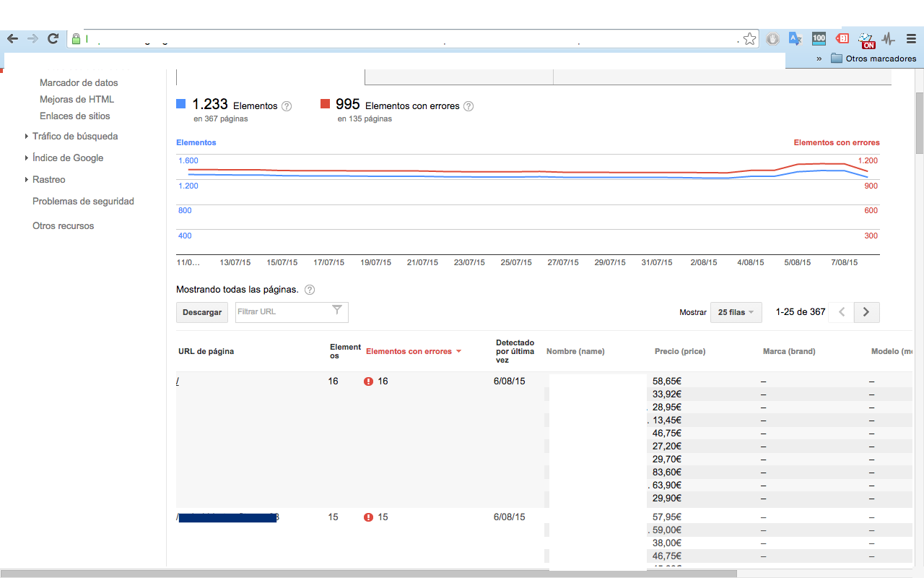Screen dimensions: 924x578
Task: Click the 25/07/15 chart date label
Action: [516, 263]
